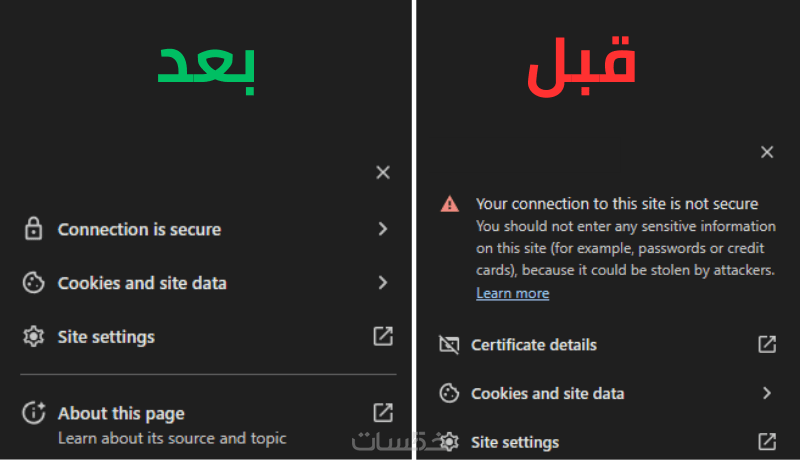
Task: Expand the Connection is secure chevron
Action: [x=383, y=229]
